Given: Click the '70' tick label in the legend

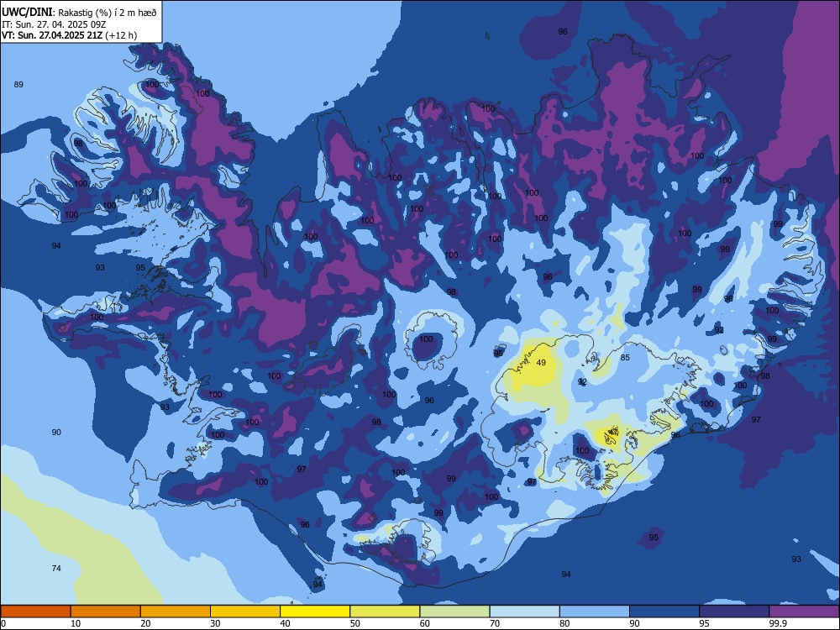Looking at the screenshot, I should pos(495,623).
